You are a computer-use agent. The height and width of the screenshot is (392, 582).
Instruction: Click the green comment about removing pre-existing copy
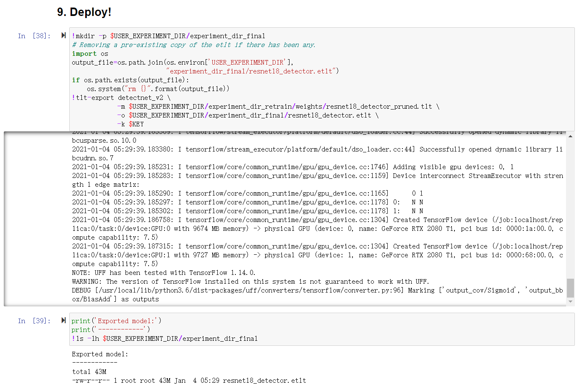(x=193, y=44)
